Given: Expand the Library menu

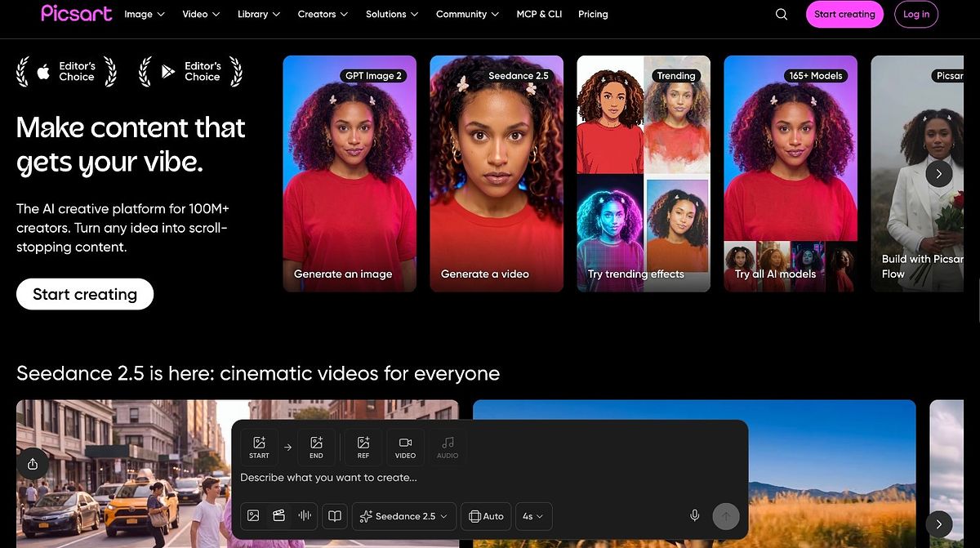Looking at the screenshot, I should (x=259, y=14).
